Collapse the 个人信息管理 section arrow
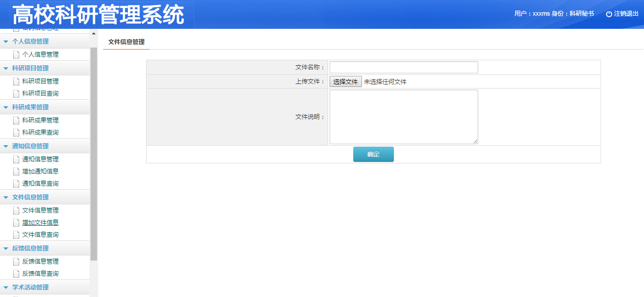The image size is (644, 297). [6, 41]
